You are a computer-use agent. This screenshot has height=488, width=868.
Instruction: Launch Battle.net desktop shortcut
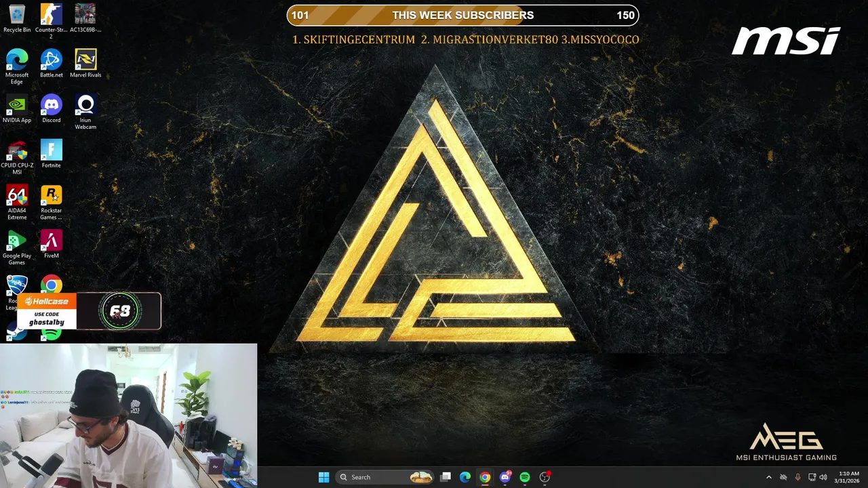[x=51, y=63]
